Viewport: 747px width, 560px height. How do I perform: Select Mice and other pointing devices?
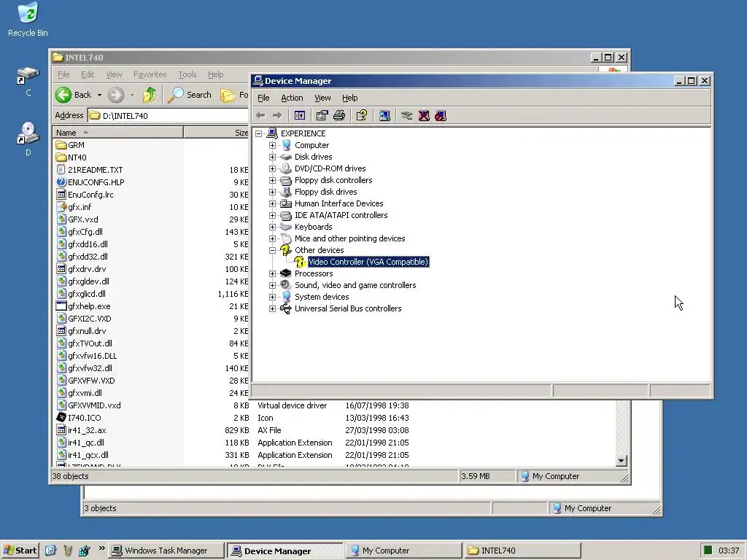(349, 238)
